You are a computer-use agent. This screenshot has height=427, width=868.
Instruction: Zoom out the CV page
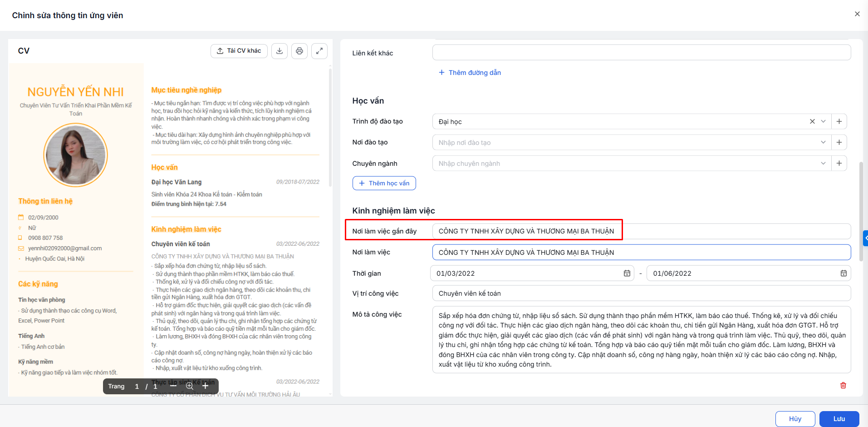coord(173,386)
